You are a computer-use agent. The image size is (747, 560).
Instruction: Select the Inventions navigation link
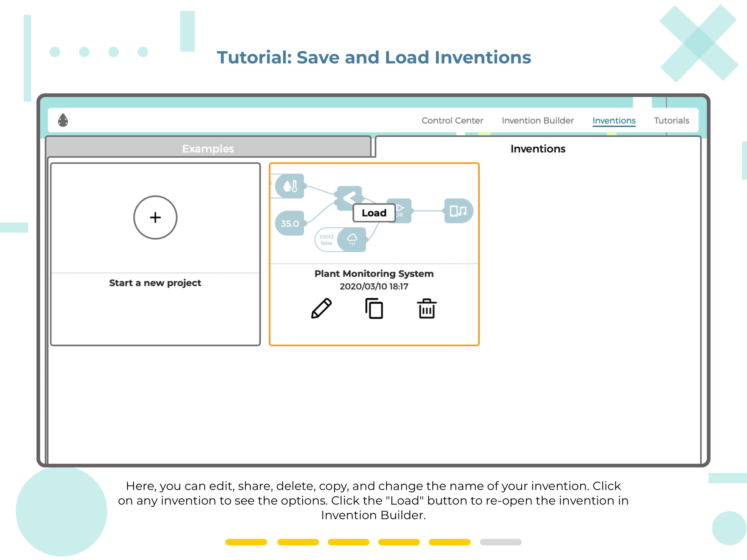[x=614, y=120]
